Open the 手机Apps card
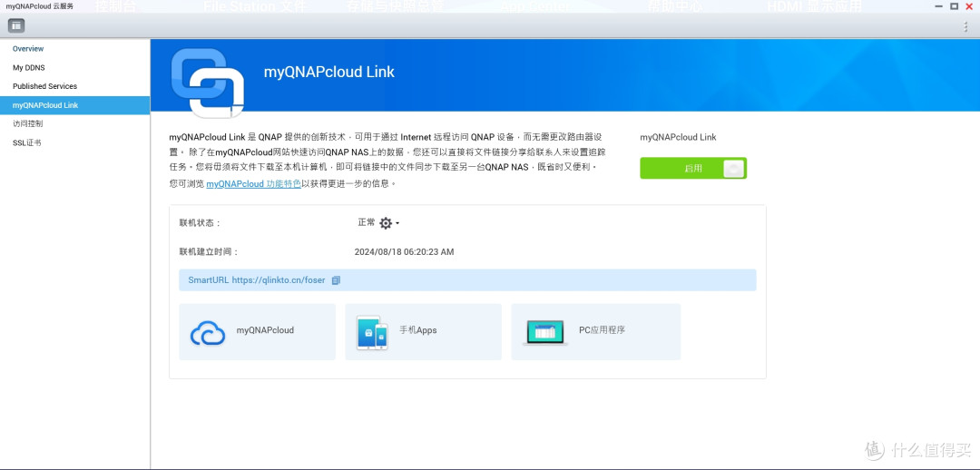Screen dimensions: 980x470 tap(423, 332)
